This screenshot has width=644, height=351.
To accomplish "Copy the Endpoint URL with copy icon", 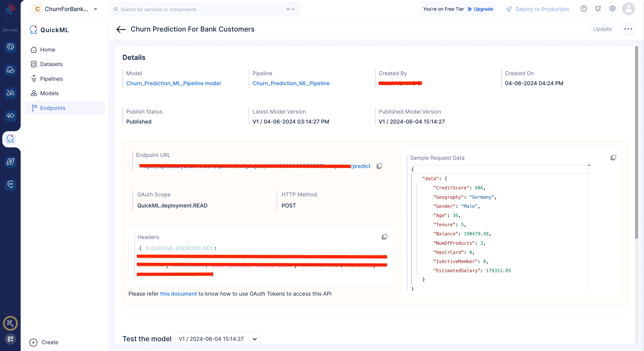I will (x=379, y=166).
